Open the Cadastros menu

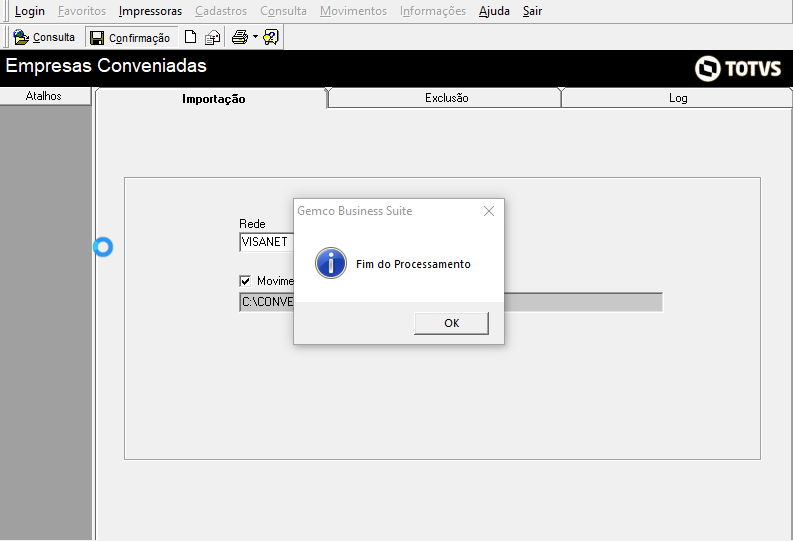[221, 11]
